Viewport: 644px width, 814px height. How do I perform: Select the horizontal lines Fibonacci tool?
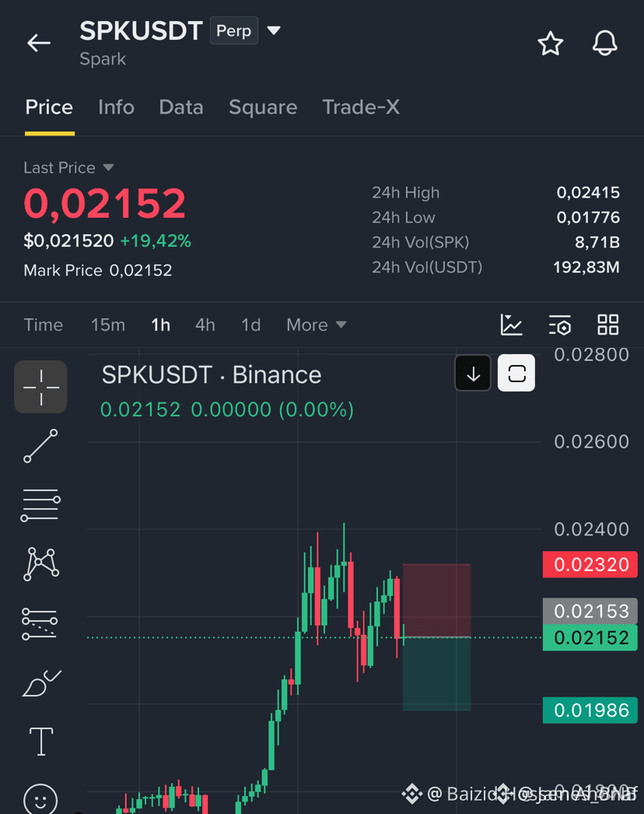pyautogui.click(x=40, y=504)
